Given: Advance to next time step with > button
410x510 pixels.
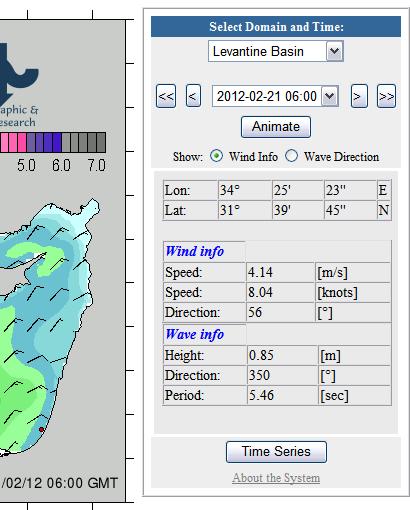Looking at the screenshot, I should 359,96.
